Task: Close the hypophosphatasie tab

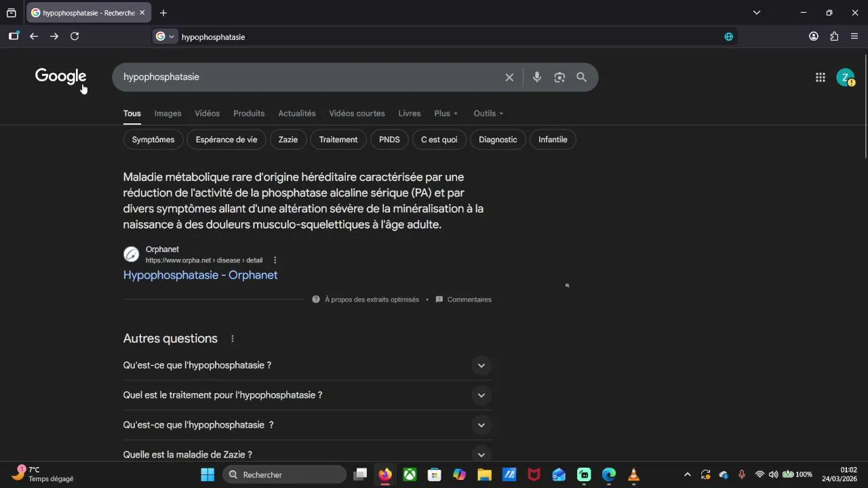Action: tap(142, 13)
